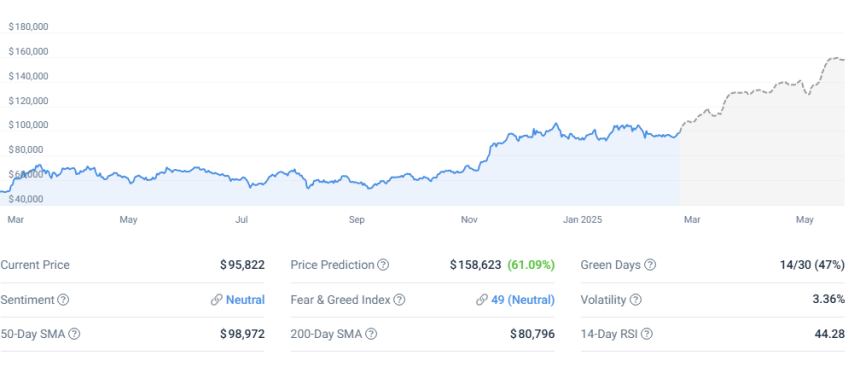Open the Neutral sentiment link
The height and width of the screenshot is (367, 860).
pos(245,300)
